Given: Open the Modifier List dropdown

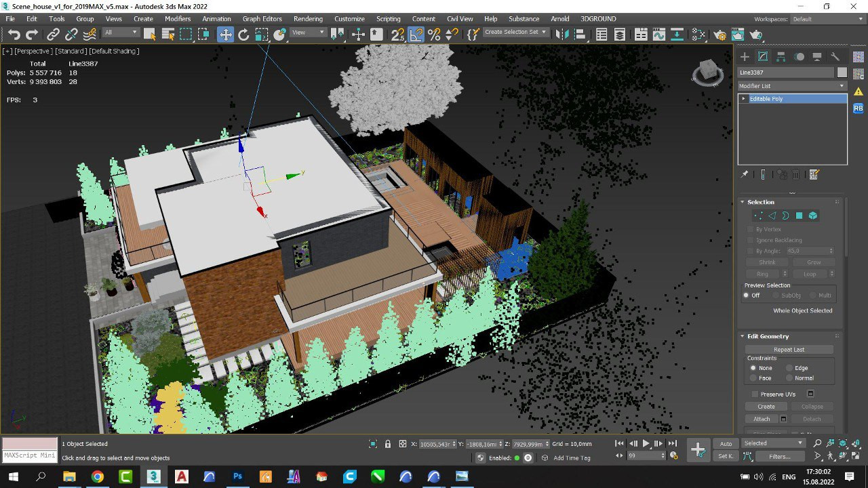Looking at the screenshot, I should point(792,86).
